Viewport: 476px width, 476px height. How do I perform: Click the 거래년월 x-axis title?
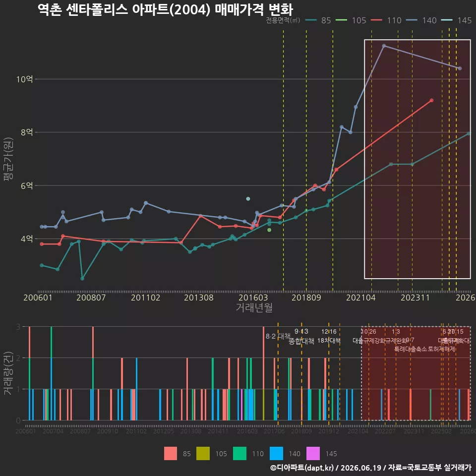[254, 307]
